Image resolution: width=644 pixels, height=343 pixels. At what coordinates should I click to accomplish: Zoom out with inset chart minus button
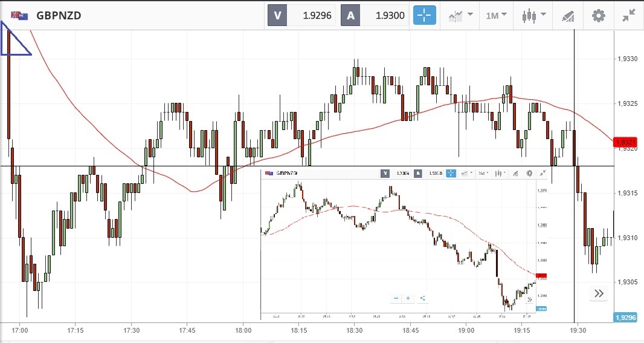(396, 298)
